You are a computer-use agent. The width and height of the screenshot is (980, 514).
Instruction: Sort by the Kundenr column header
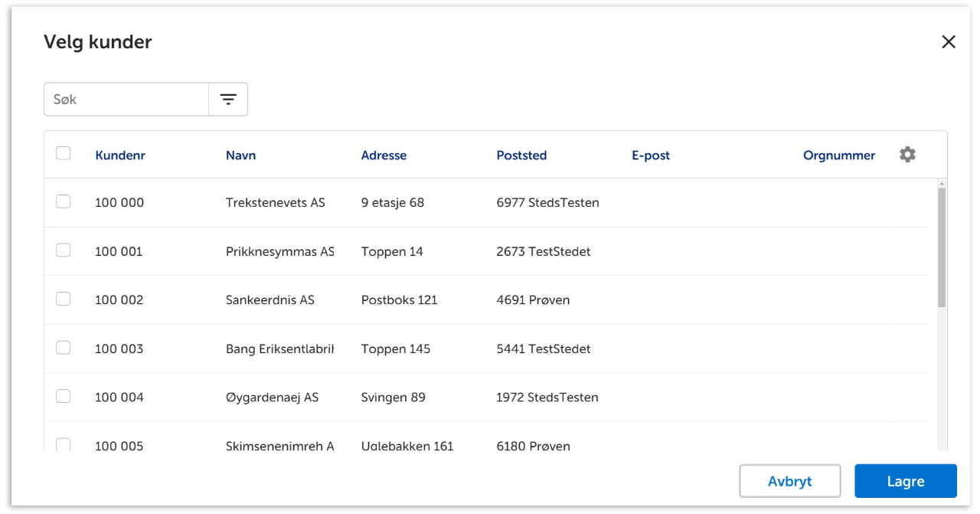coord(120,156)
